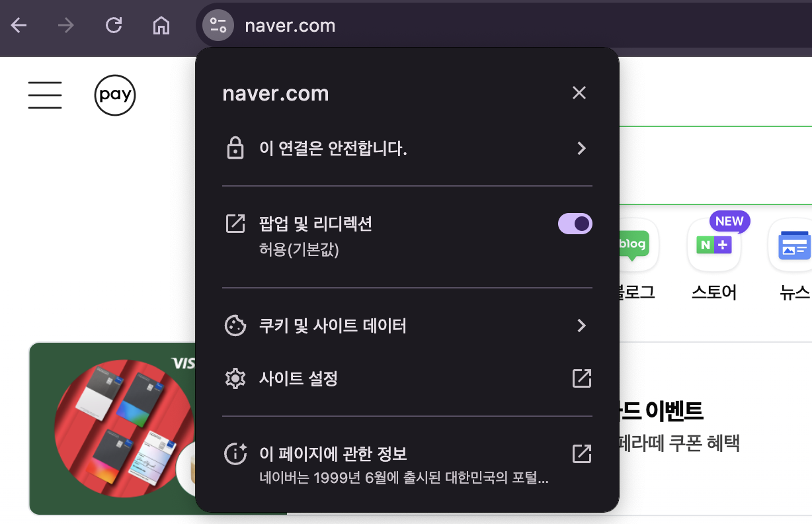Open 쿠키 및 사이트 데이터 entry
The width and height of the screenshot is (812, 524).
point(407,326)
